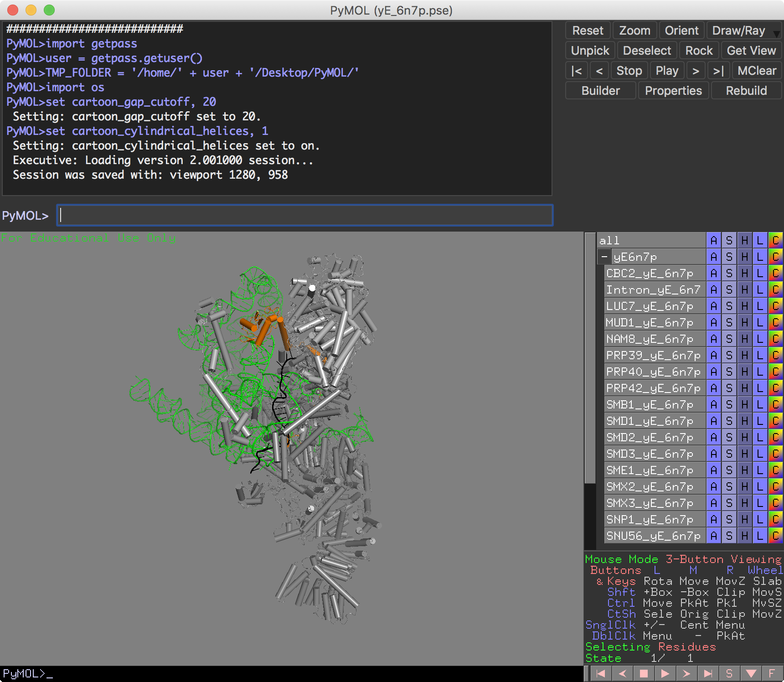Click the square stop icon in bottom bar
The height and width of the screenshot is (682, 784).
644,673
